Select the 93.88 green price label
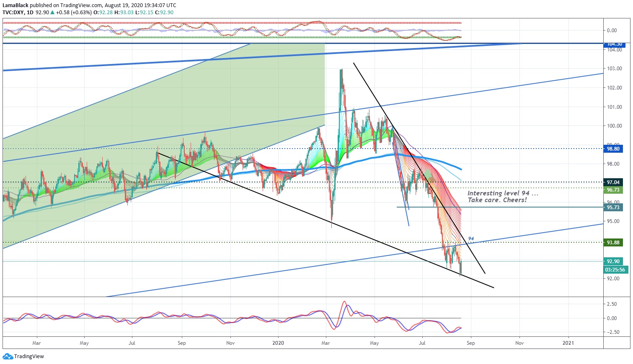The image size is (633, 364). click(x=613, y=242)
